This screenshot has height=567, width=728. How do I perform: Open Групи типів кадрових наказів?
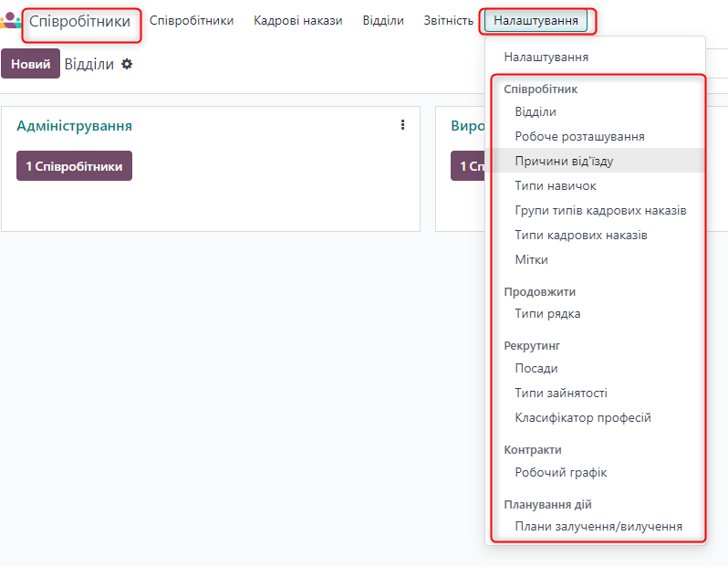pyautogui.click(x=595, y=211)
